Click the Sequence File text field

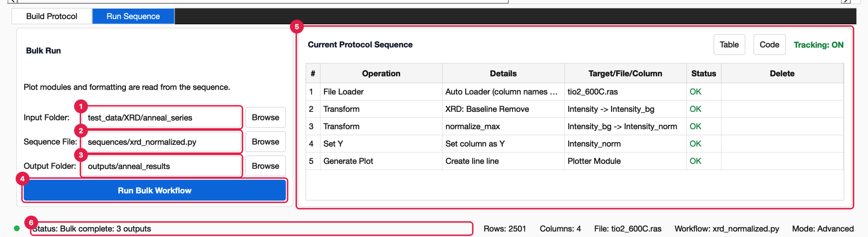click(x=161, y=142)
